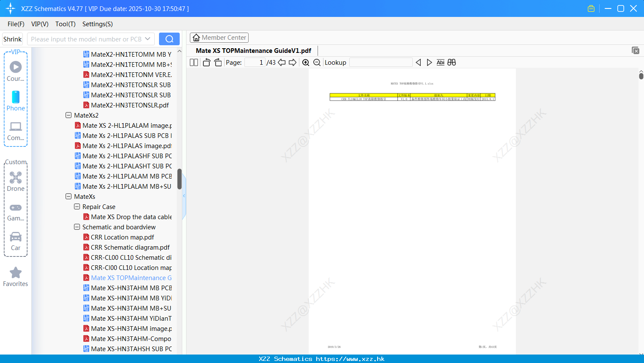The width and height of the screenshot is (644, 363).
Task: Collapse the left panel handle
Action: pos(184,196)
